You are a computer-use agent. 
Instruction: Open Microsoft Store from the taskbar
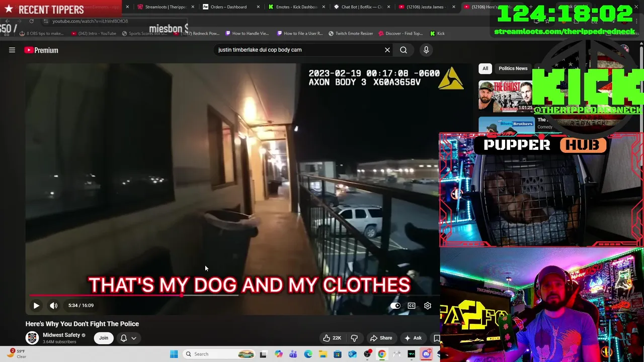[x=338, y=354]
